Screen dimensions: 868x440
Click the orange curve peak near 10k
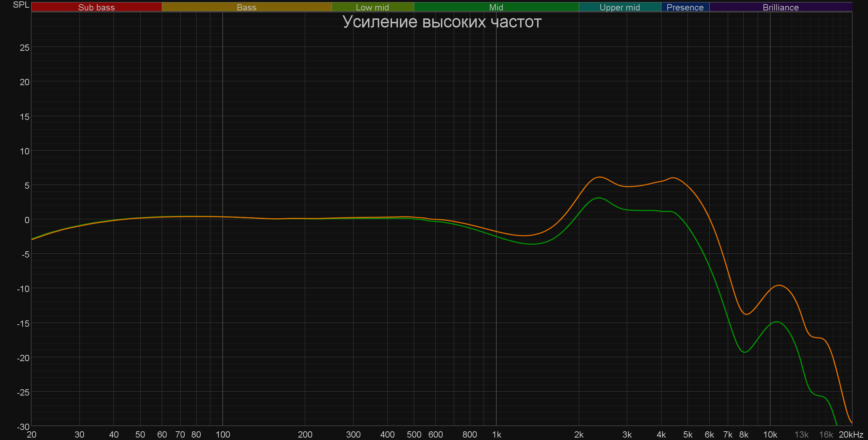tap(779, 285)
